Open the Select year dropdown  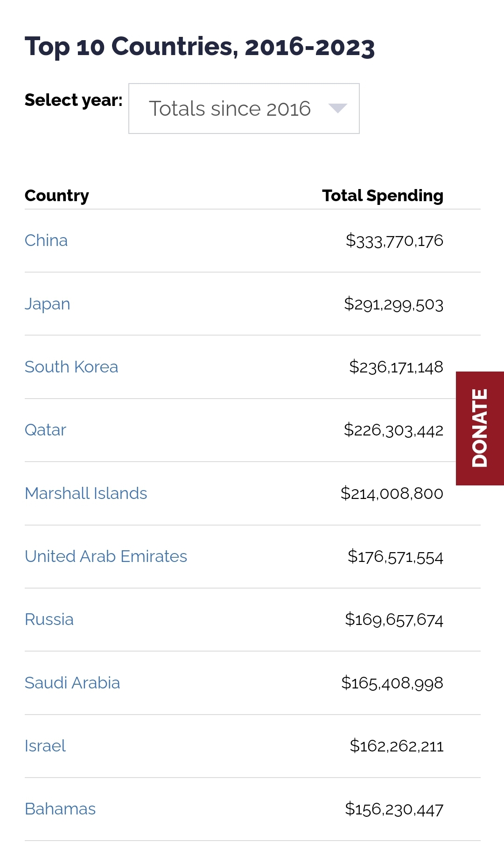tap(244, 108)
